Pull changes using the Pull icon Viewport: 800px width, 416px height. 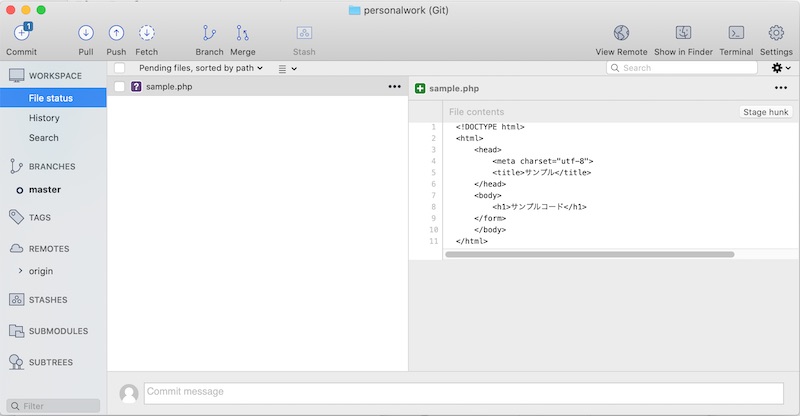coord(86,33)
